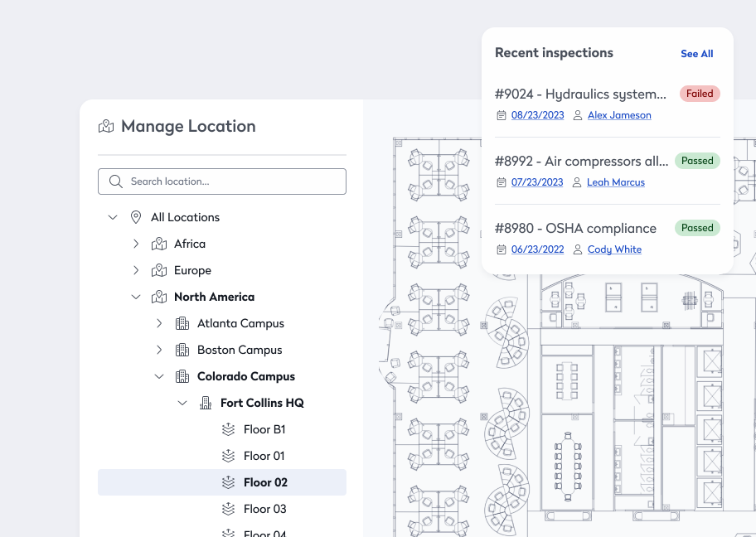
Task: Select Boston Campus in the tree
Action: pos(240,350)
